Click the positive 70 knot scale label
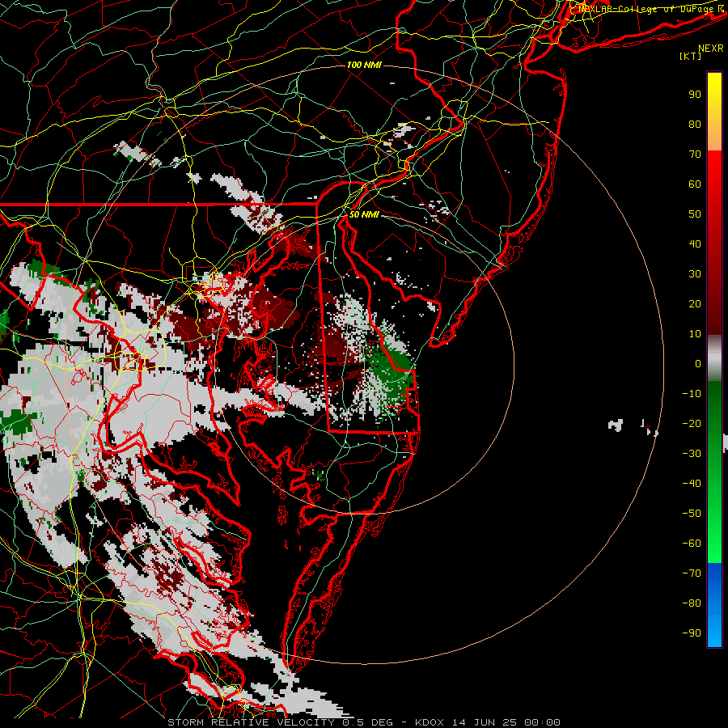 point(695,154)
